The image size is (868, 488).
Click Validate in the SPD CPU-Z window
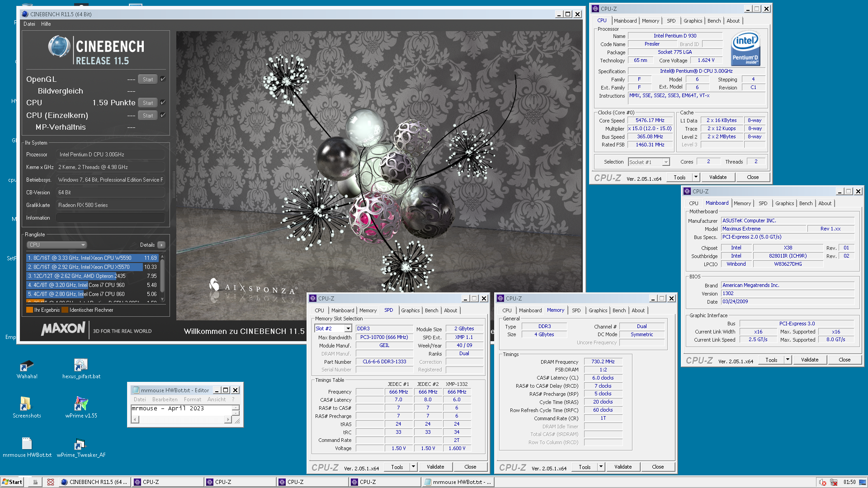[x=435, y=467]
